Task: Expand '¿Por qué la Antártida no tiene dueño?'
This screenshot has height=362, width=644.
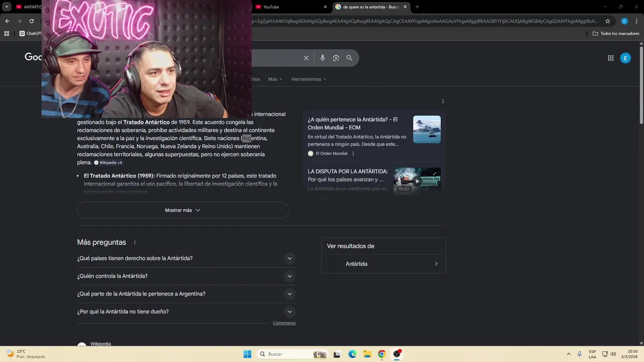Action: [186, 312]
